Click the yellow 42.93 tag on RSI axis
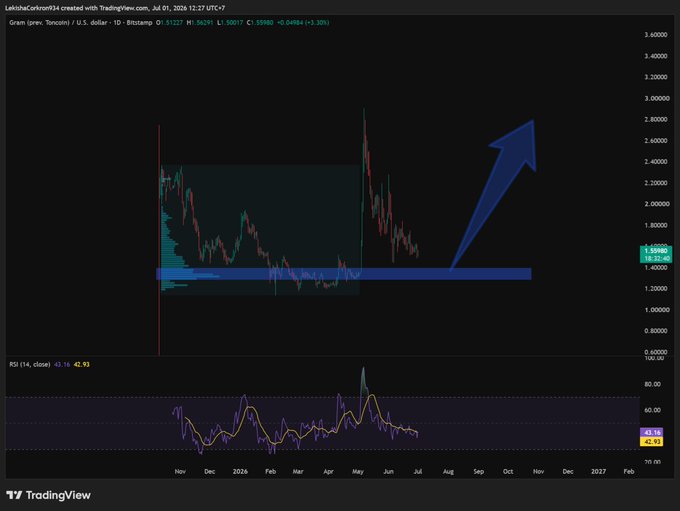 click(x=652, y=442)
